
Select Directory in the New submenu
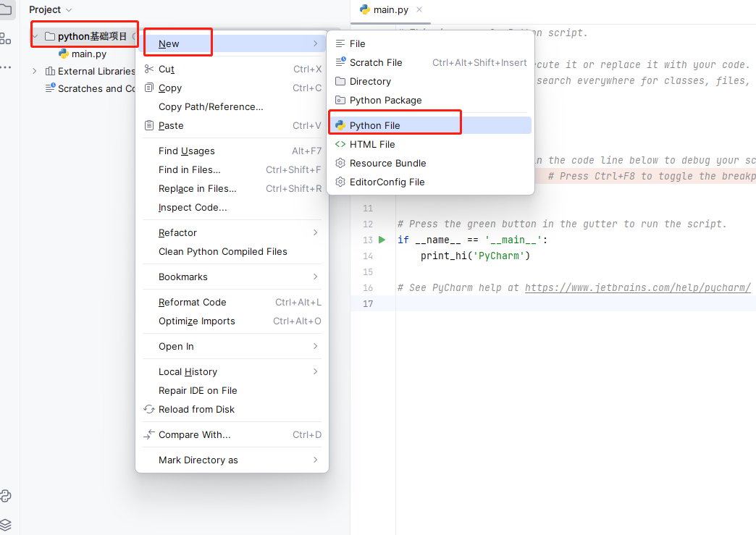[430, 82]
